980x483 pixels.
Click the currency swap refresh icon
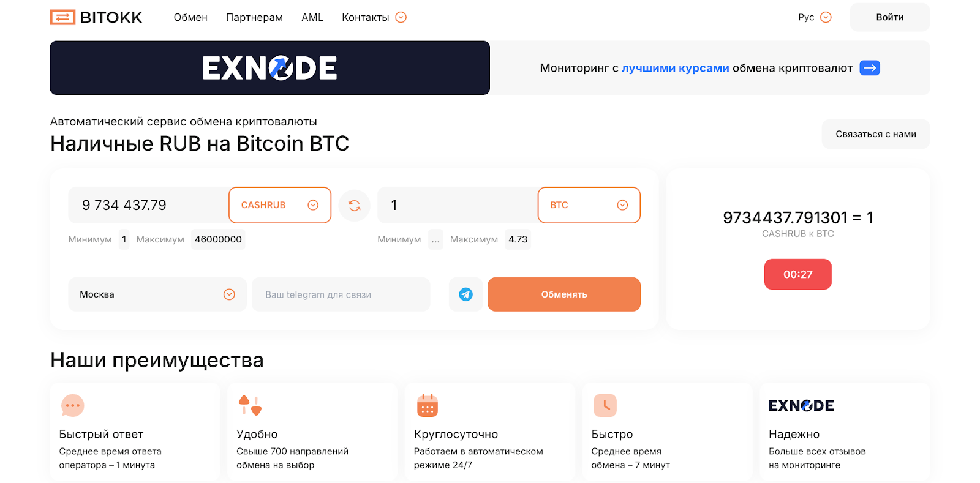pyautogui.click(x=354, y=205)
